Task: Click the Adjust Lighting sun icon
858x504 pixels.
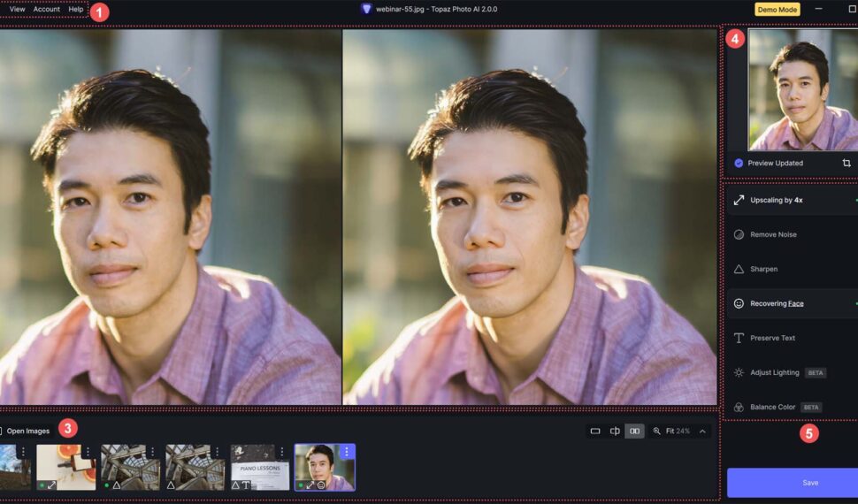Action: [739, 372]
